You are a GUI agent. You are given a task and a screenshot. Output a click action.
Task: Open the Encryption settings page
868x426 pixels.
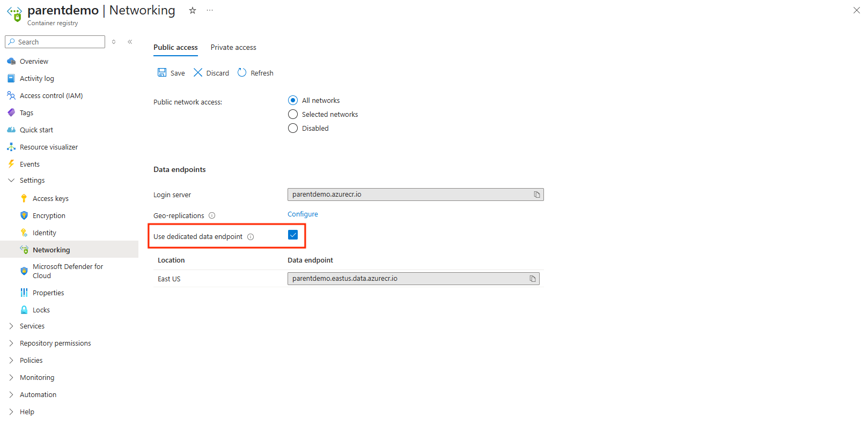point(49,215)
